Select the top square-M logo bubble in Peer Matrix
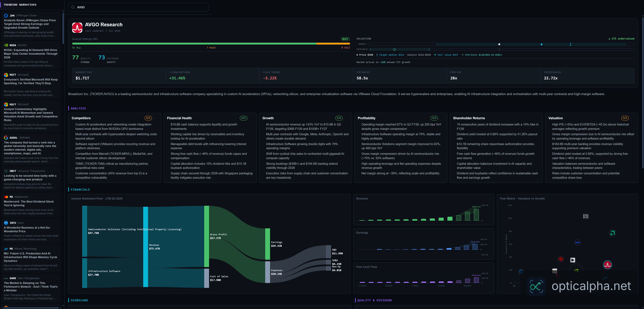This screenshot has height=309, width=644. tap(586, 216)
